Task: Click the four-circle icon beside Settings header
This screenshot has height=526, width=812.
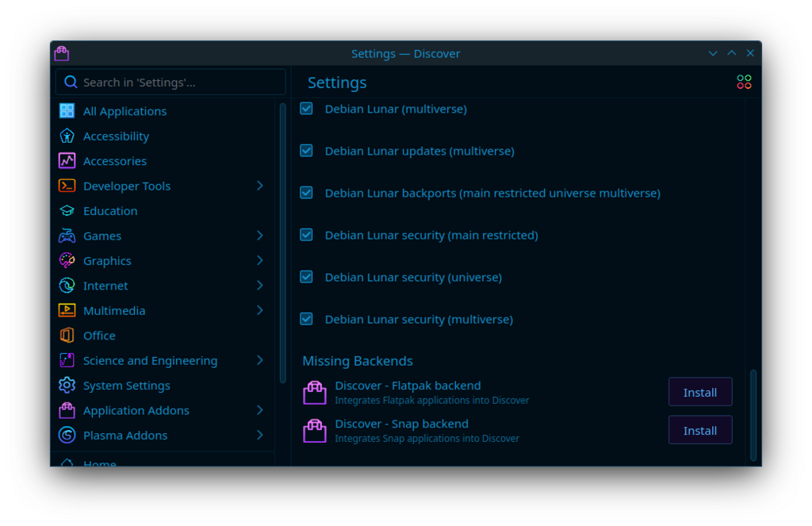Action: pos(744,83)
